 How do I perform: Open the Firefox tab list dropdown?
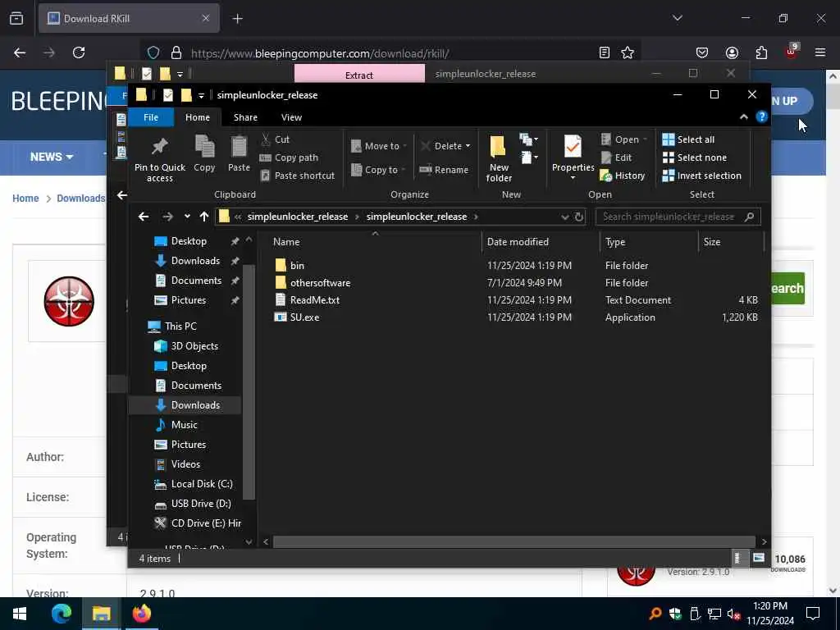tap(677, 18)
